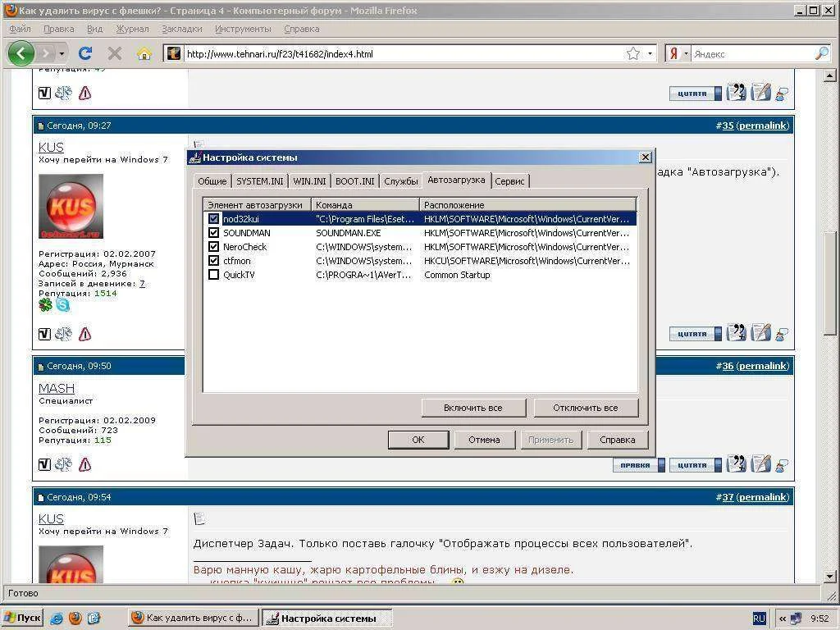This screenshot has height=630, width=840.
Task: Open the Закладки menu in Firefox
Action: pyautogui.click(x=182, y=29)
